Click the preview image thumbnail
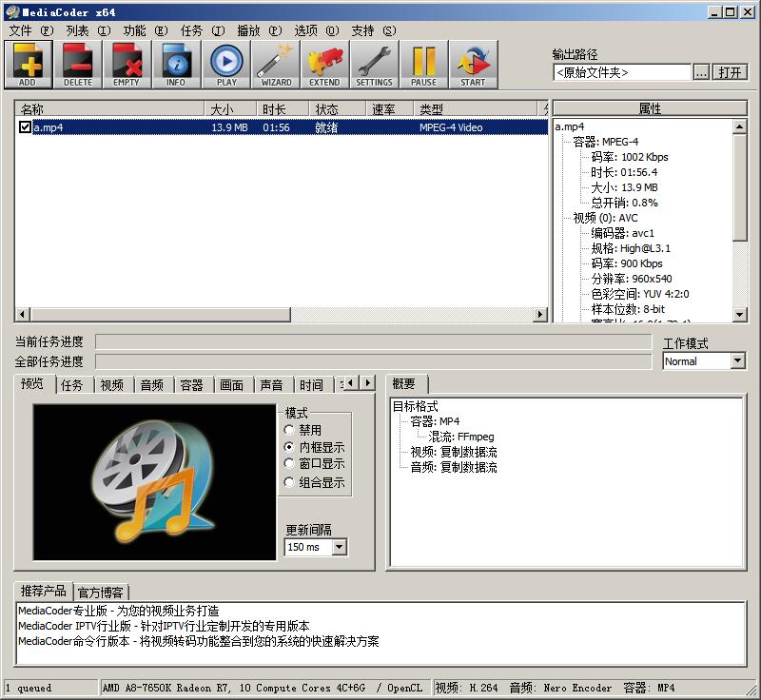761x700 pixels. (x=154, y=482)
